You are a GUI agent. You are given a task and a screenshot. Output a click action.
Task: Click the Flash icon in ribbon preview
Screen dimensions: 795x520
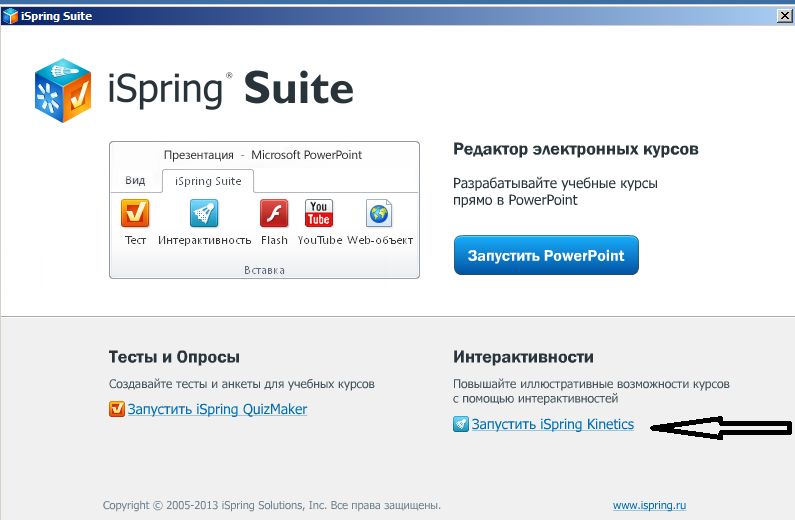coord(274,213)
